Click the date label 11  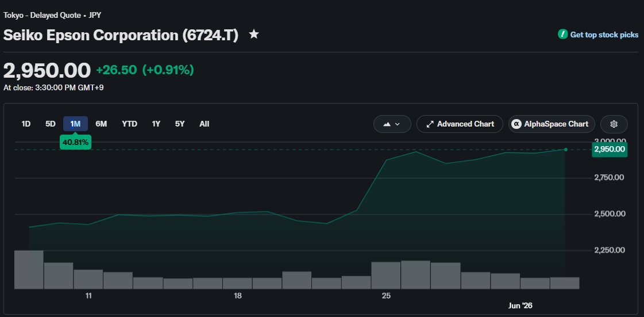tap(88, 296)
